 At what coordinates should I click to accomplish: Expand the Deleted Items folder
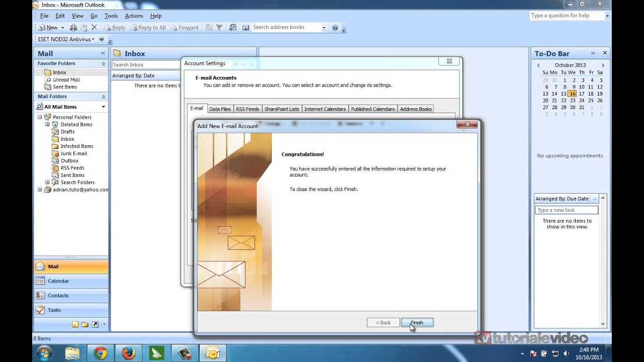47,124
